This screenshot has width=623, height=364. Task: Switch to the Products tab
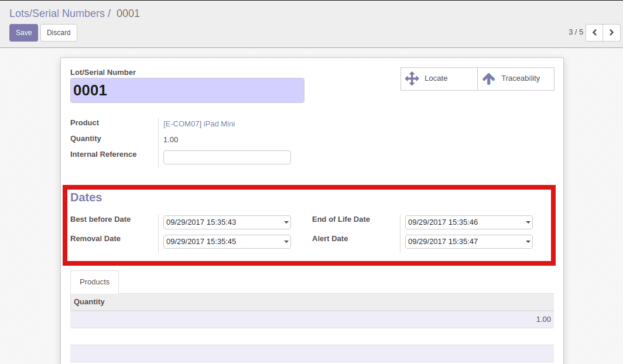tap(95, 282)
